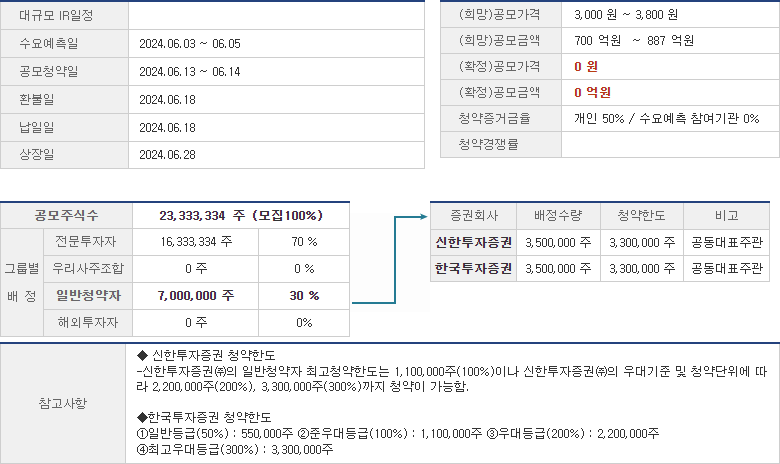Click 신한투자증권 allotment 3,500,000 주
This screenshot has height=464, width=780.
point(558,243)
